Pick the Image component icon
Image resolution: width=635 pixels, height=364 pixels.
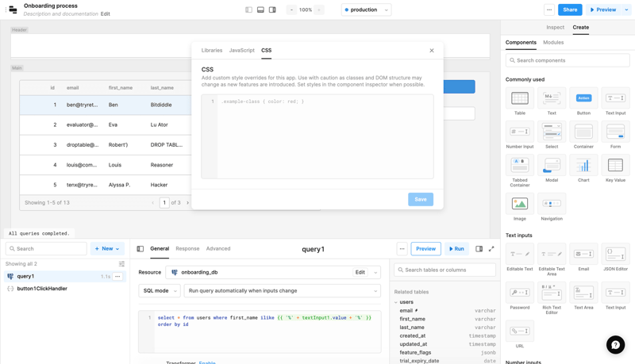pos(520,204)
